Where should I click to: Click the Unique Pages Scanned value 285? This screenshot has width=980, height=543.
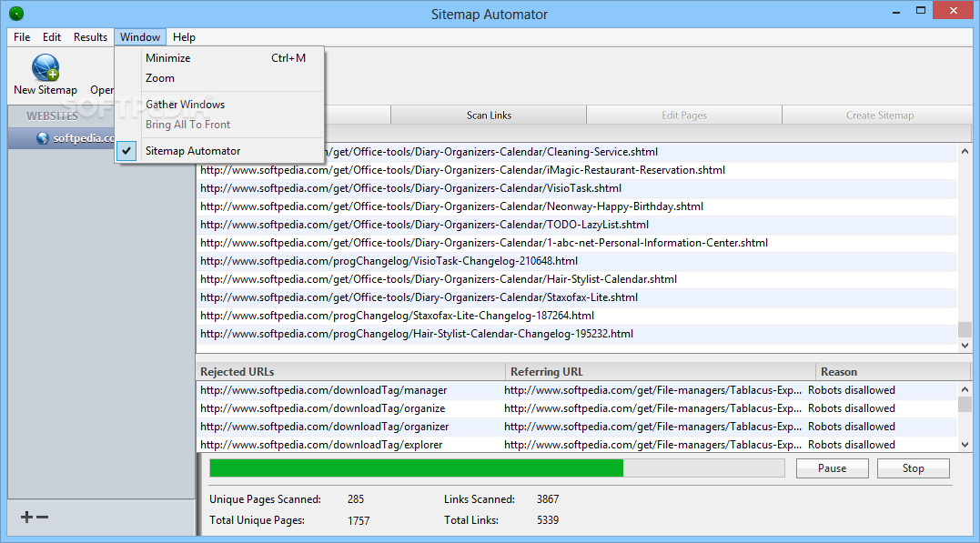tap(356, 499)
